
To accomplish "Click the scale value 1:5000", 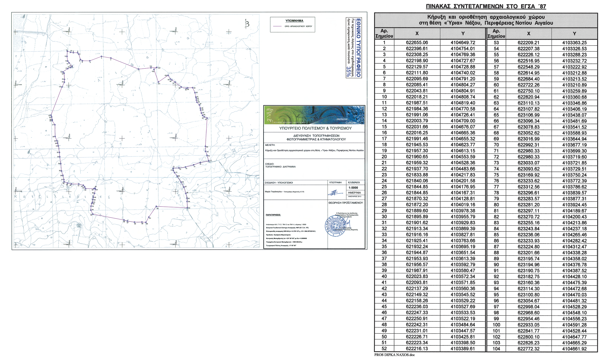I will point(353,188).
